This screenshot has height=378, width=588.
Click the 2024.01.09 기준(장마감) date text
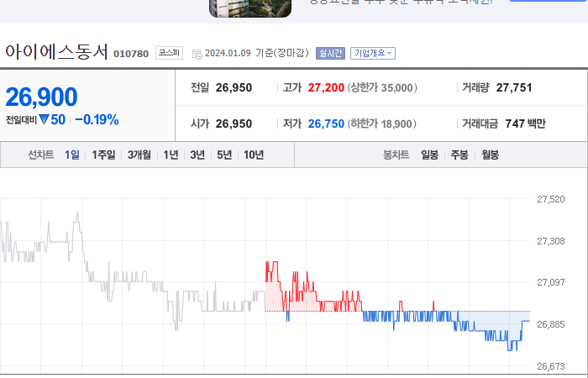pyautogui.click(x=256, y=53)
